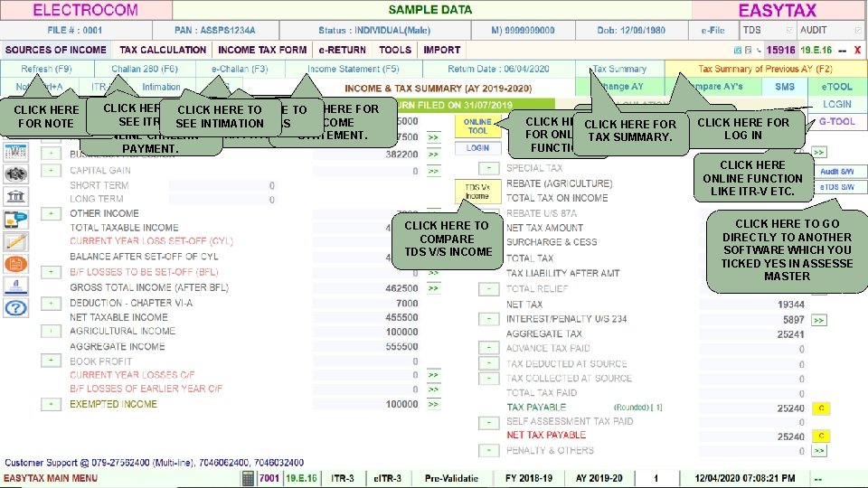
Task: Click the small blue LG icon in menu row
Action: (738, 50)
